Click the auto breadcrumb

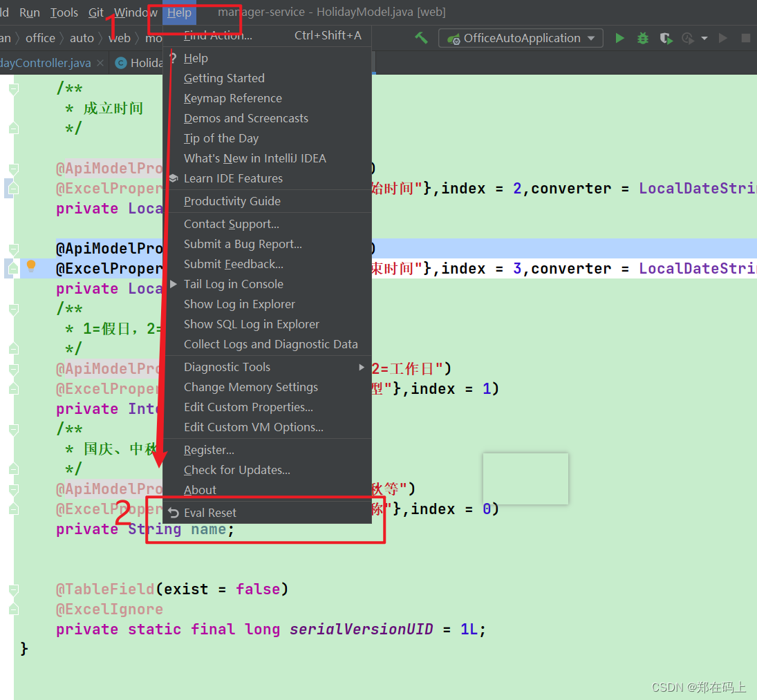82,38
